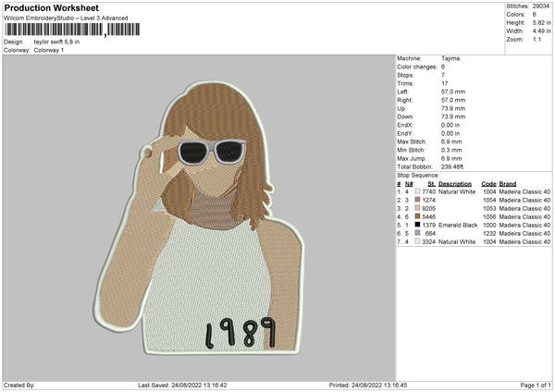The image size is (555, 392).
Task: Select the EndX value '0.00 in'
Action: click(450, 125)
